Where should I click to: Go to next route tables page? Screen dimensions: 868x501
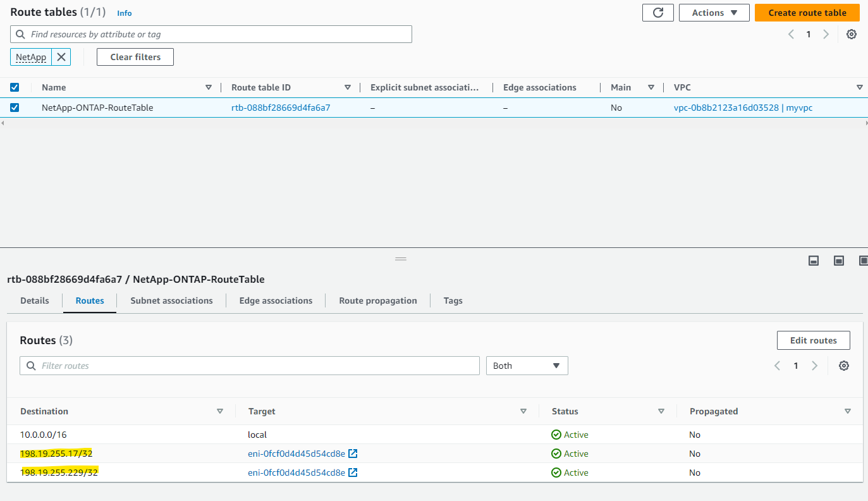(x=826, y=34)
